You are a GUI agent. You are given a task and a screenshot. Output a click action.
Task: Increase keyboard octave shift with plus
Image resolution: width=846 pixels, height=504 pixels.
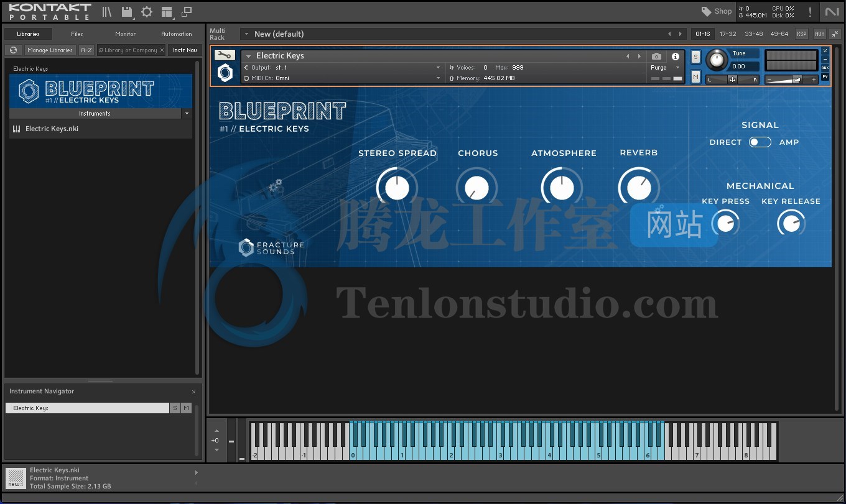coord(216,430)
